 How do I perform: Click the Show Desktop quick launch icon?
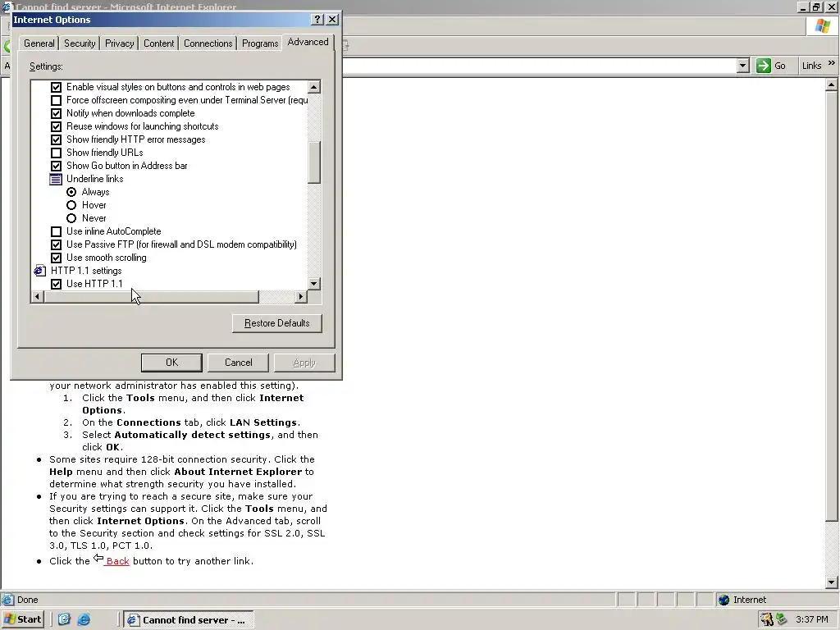64,619
